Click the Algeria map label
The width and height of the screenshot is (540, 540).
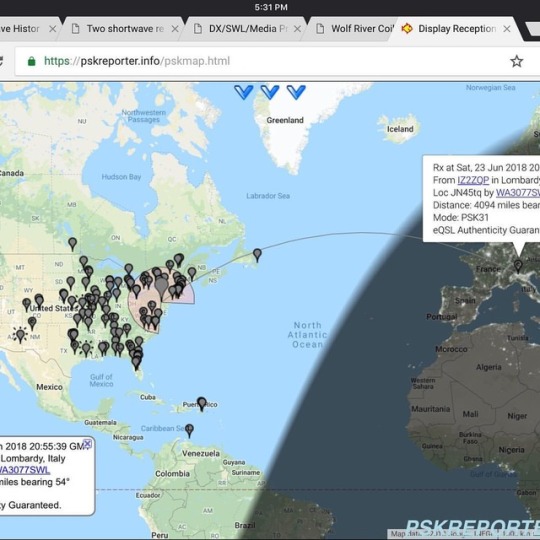point(489,367)
